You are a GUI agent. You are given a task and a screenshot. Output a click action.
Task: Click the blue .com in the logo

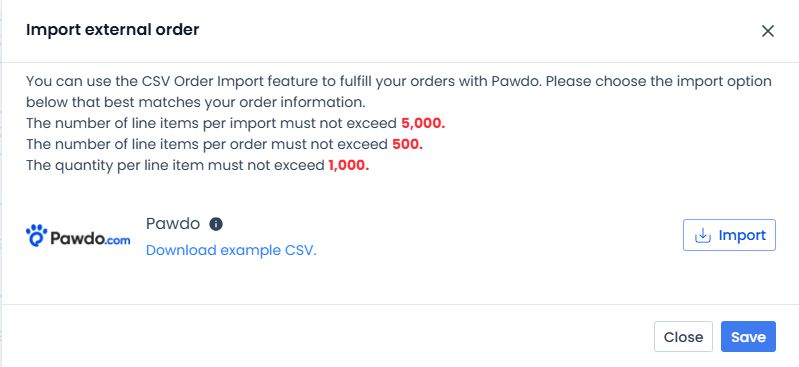point(118,240)
